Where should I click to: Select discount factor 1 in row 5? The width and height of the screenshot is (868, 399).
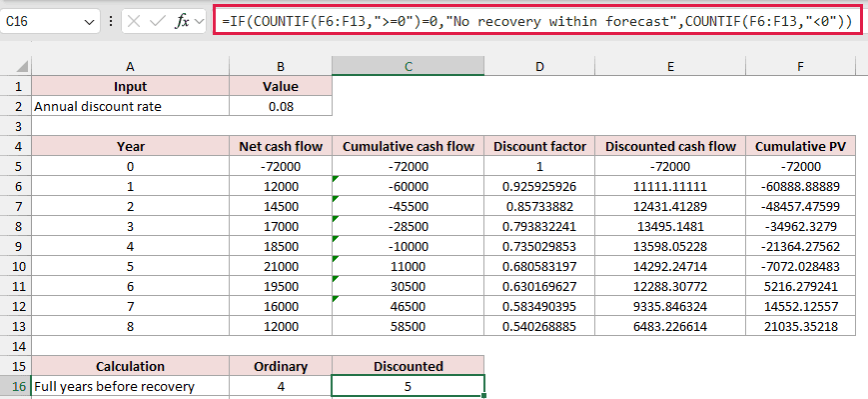(x=539, y=166)
